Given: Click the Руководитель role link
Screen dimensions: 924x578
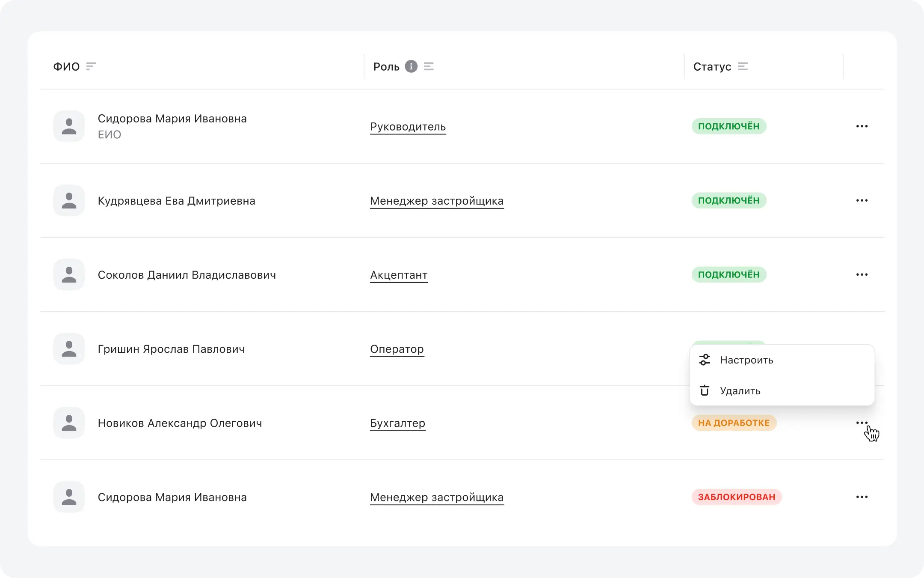Looking at the screenshot, I should [408, 127].
